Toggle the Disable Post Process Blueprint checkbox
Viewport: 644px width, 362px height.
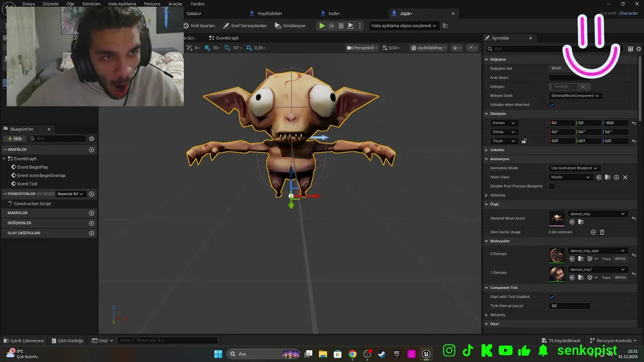[x=552, y=187]
